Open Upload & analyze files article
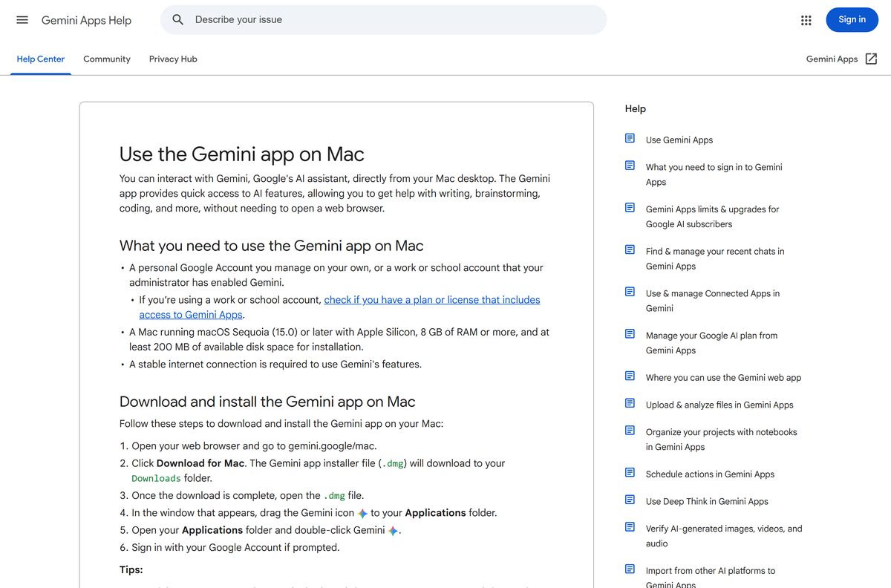Screen dimensions: 891x588 719,405
